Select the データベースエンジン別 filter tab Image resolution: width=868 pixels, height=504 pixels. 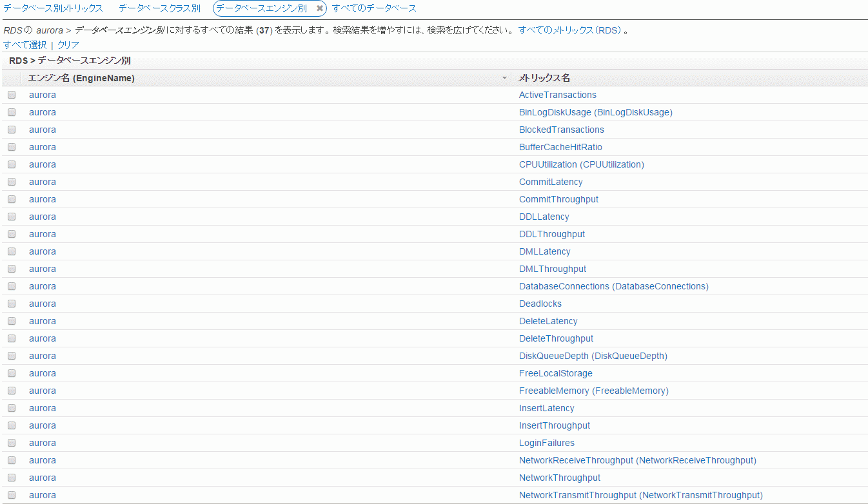click(262, 8)
